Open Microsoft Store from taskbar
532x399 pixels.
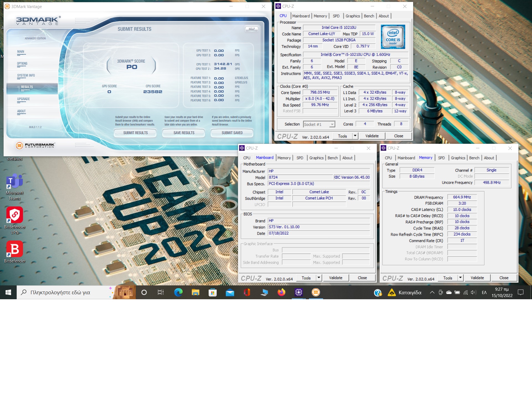[213, 292]
